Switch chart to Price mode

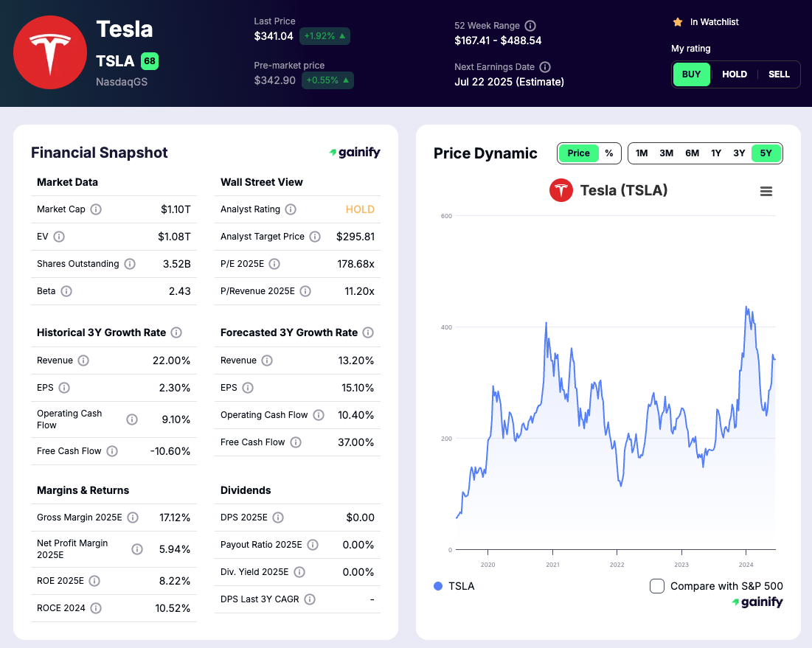(x=578, y=153)
